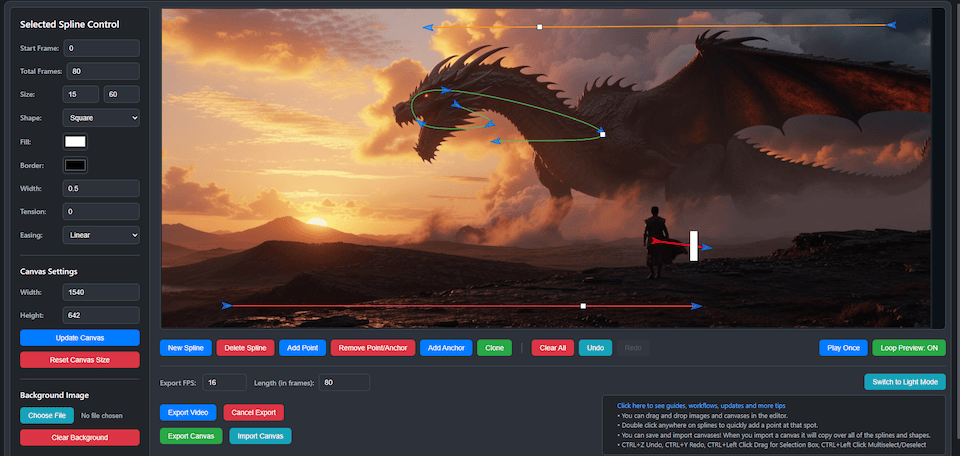Open the Shape dropdown showing Square
The image size is (960, 456).
click(x=101, y=118)
